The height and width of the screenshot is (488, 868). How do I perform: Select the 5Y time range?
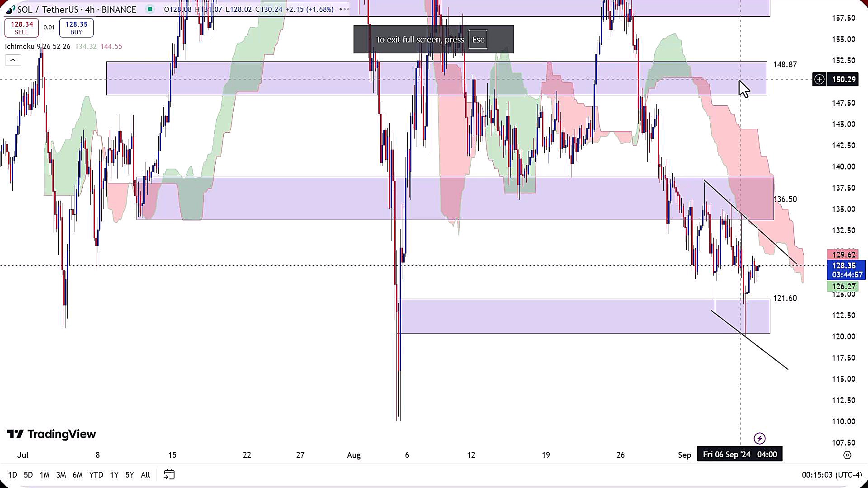pyautogui.click(x=130, y=475)
